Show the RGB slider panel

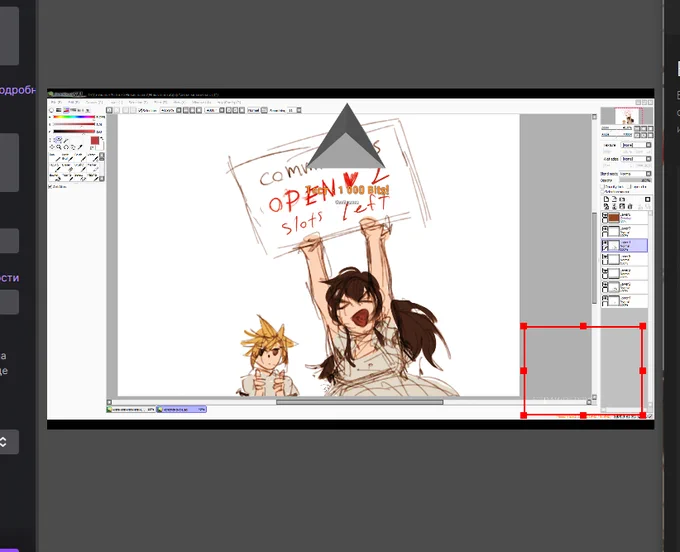(58, 110)
